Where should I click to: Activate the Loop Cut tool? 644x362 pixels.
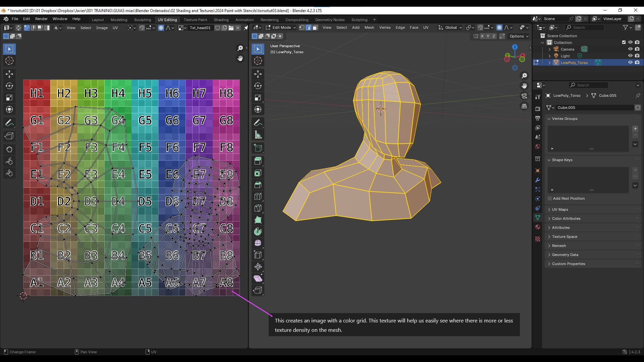click(258, 196)
